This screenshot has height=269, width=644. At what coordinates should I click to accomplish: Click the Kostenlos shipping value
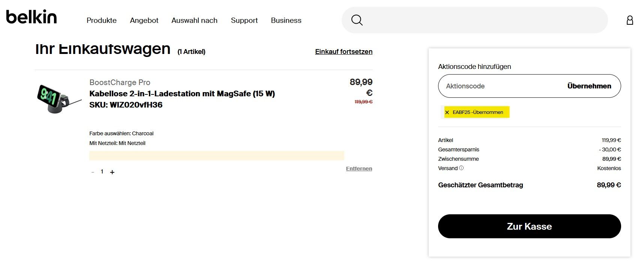pyautogui.click(x=609, y=168)
